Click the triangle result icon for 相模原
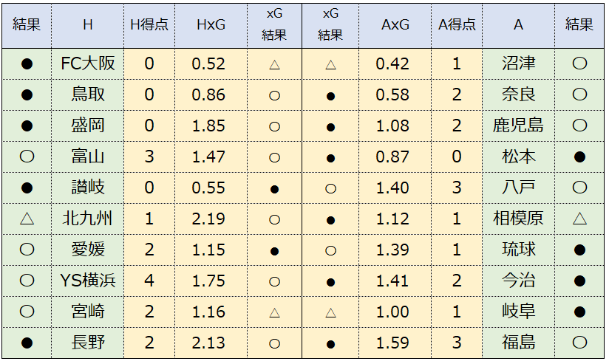This screenshot has width=609, height=364. tap(579, 219)
